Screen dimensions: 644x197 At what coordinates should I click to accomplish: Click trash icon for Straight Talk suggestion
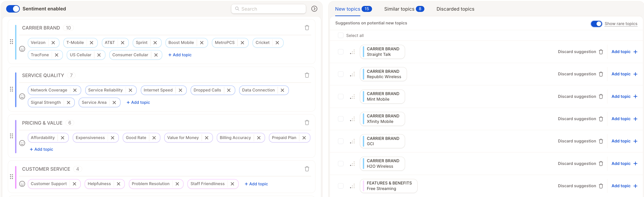tap(601, 52)
